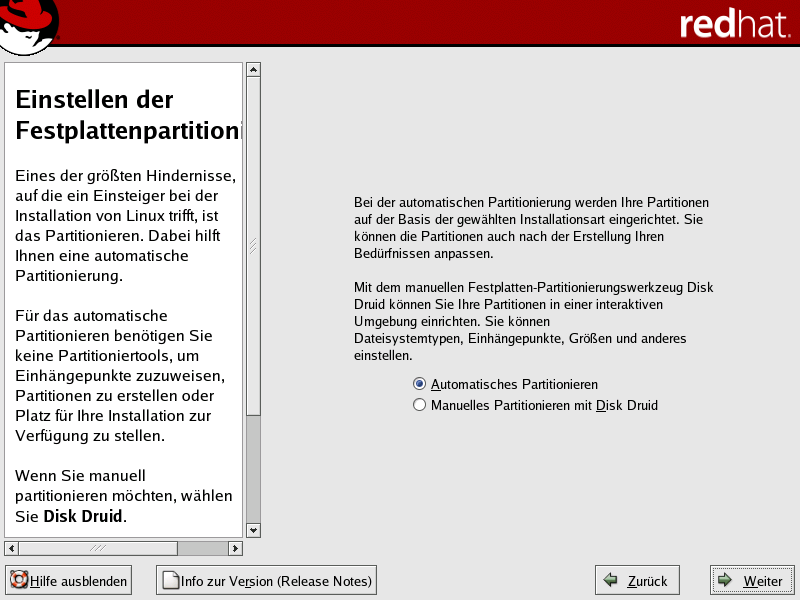800x600 pixels.
Task: Click right arrow of horizontal help scrollbar
Action: click(235, 548)
